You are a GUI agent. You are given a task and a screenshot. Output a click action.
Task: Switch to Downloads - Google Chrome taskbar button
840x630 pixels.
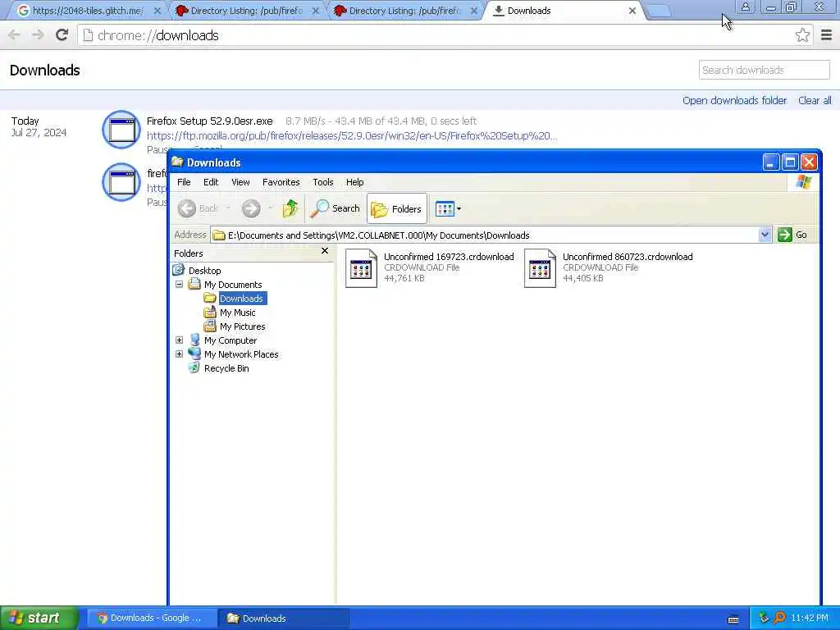click(x=150, y=618)
